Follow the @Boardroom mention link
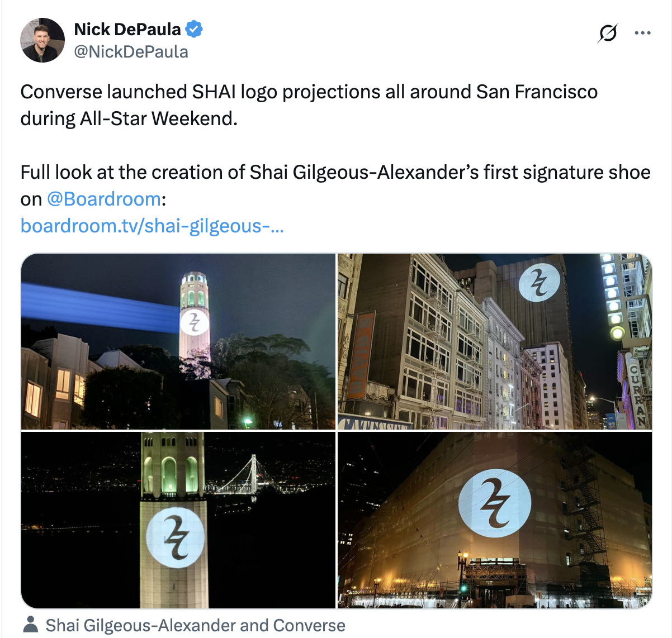The width and height of the screenshot is (672, 638). pos(104,199)
